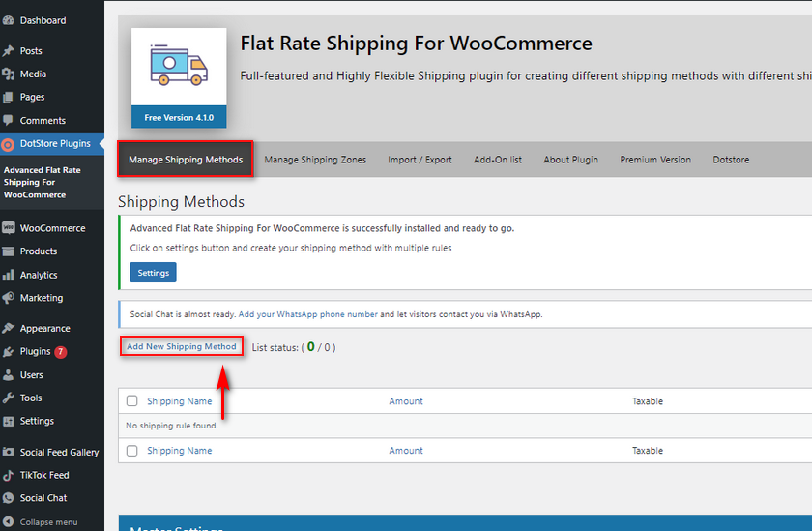The width and height of the screenshot is (812, 531).
Task: Follow the Add your WhatsApp phone number link
Action: (307, 314)
